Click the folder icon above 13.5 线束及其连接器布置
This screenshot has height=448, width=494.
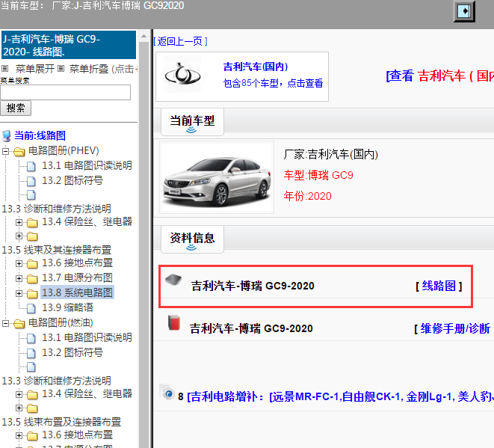(x=32, y=236)
